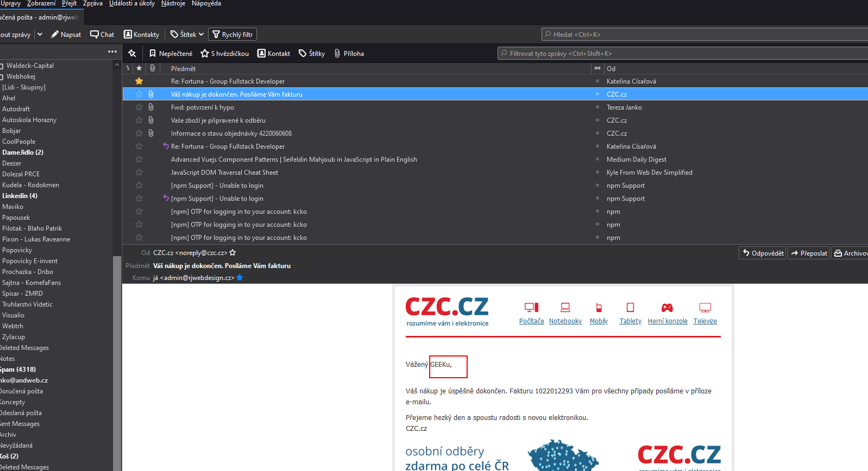This screenshot has width=868, height=471.
Task: Toggle the S hvězdičkou starred filter
Action: pos(225,53)
